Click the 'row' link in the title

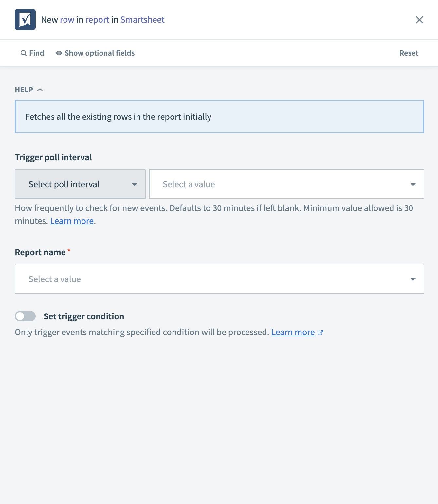(67, 20)
